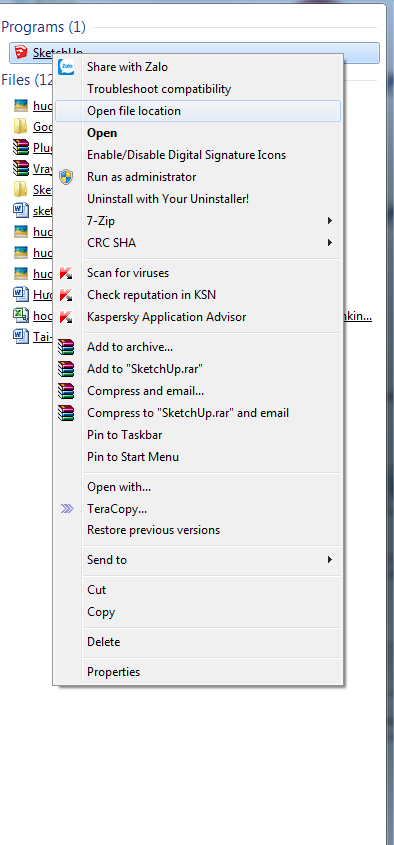
Task: Click the Programs (1) group header
Action: [44, 27]
